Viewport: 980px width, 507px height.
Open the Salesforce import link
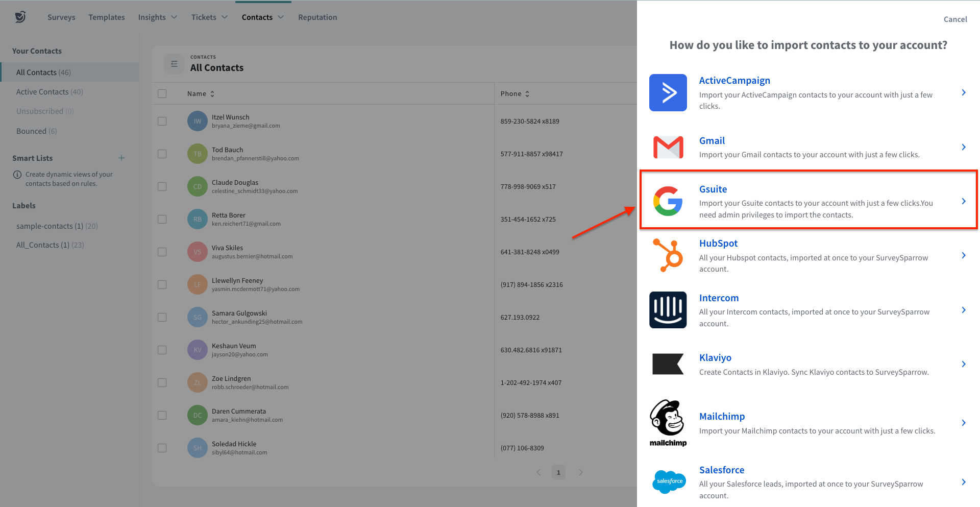[721, 470]
